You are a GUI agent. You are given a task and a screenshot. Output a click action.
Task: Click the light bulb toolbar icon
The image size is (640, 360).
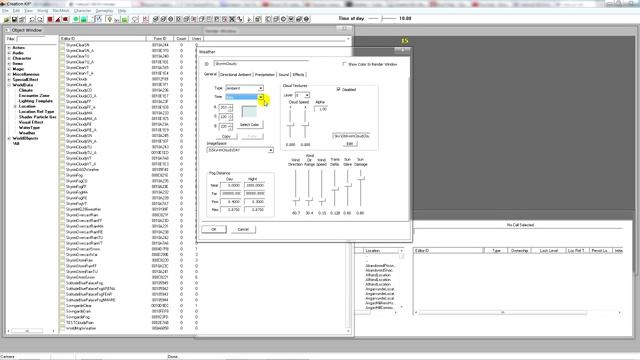(109, 19)
